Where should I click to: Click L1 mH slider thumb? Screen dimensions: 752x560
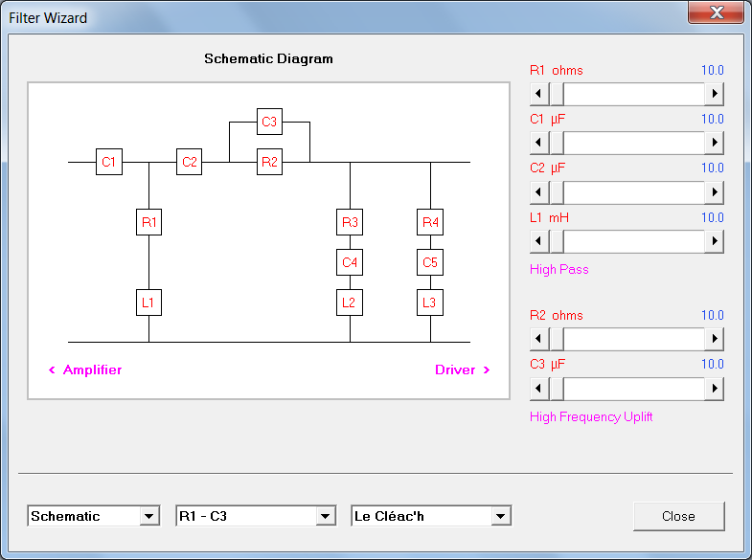coord(557,241)
